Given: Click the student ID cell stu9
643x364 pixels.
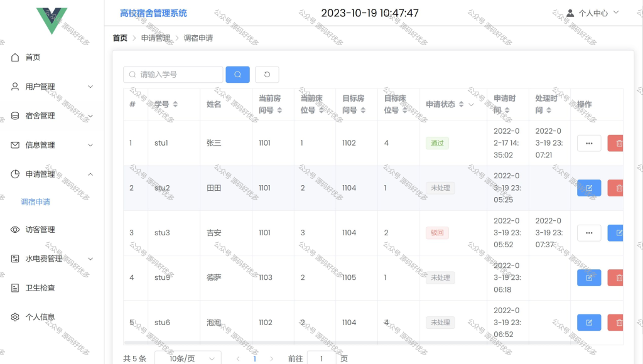Looking at the screenshot, I should [162, 277].
